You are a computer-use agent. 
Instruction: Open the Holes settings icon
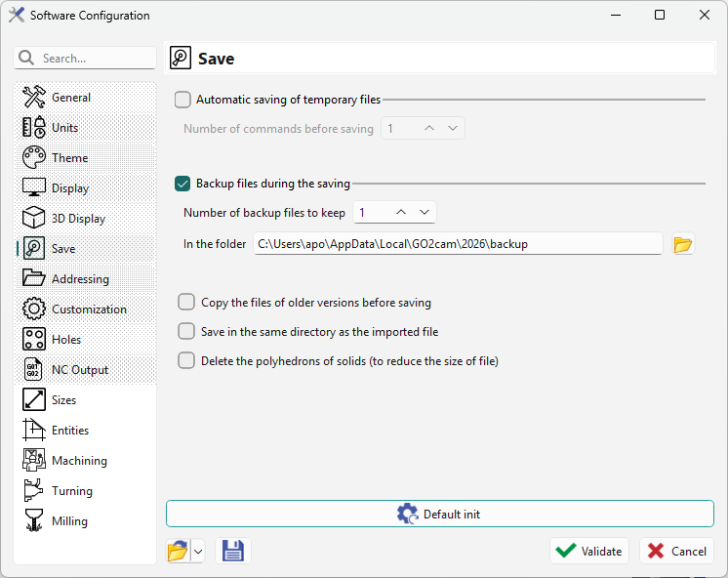click(x=34, y=340)
